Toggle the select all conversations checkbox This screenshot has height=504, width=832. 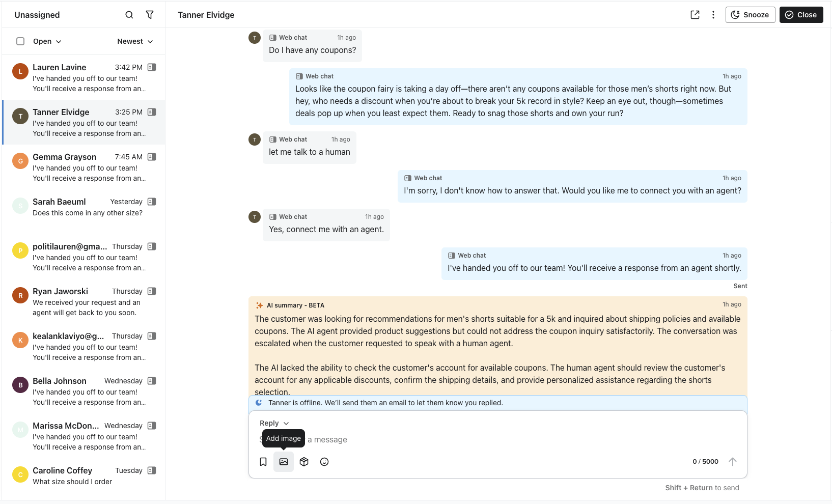[20, 41]
